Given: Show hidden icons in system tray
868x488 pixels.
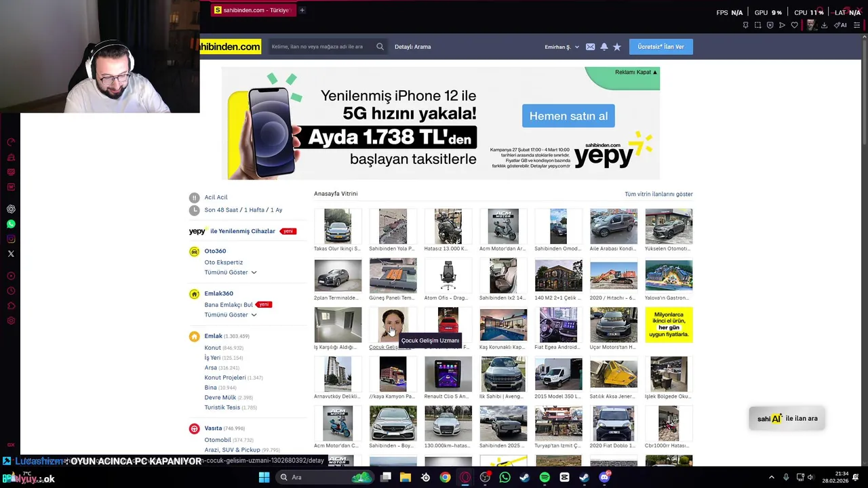Looking at the screenshot, I should point(771,477).
